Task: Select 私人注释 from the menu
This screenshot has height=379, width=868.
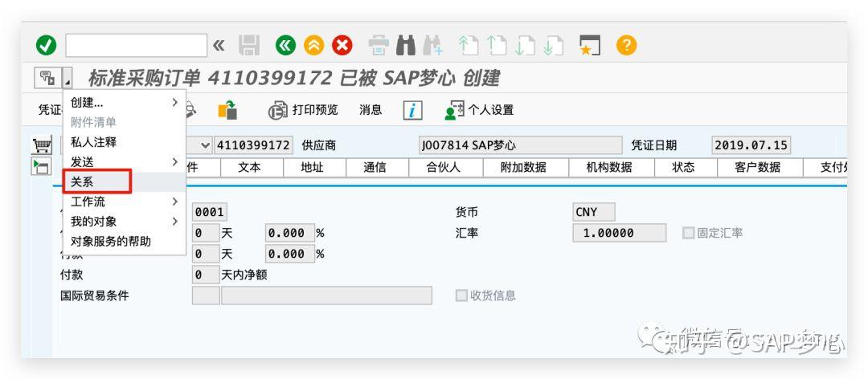Action: (x=125, y=142)
